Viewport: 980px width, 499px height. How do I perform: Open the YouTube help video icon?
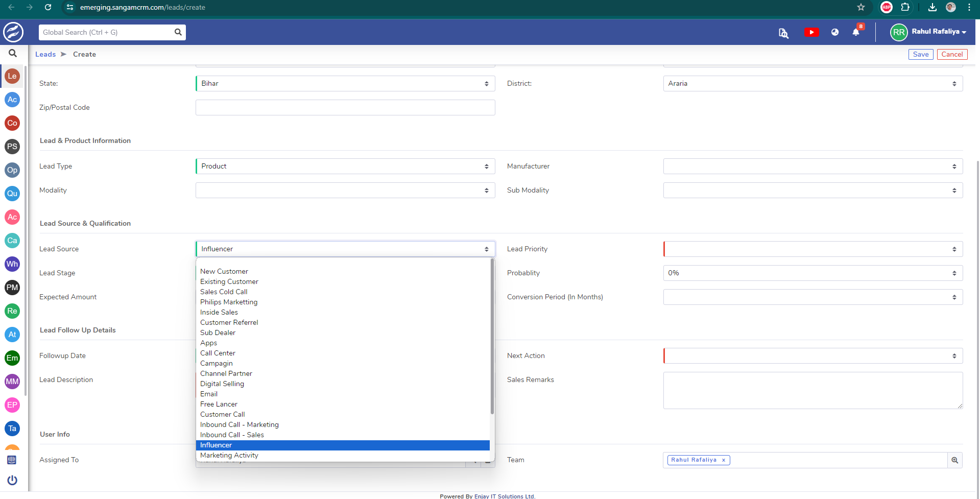pos(811,32)
